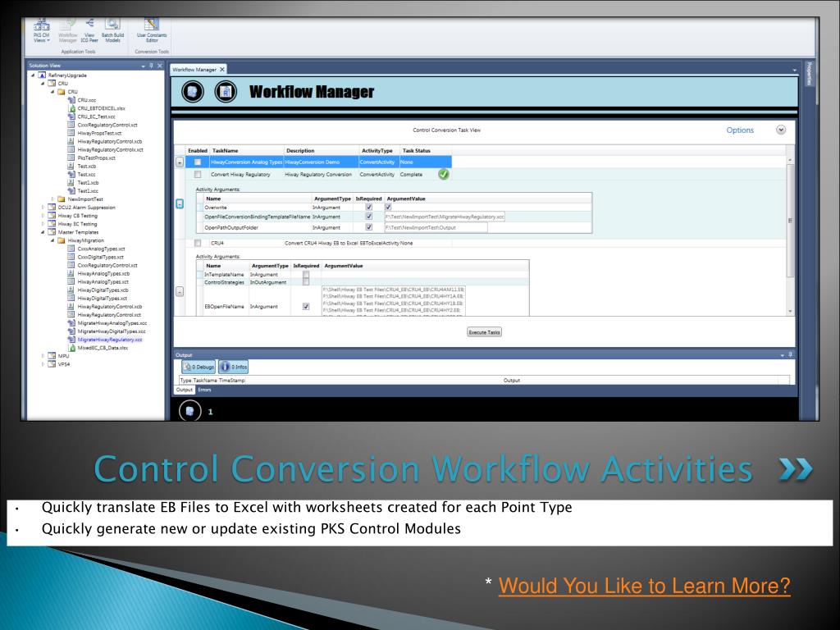Toggle Overwrite IsRequired checkbox

(x=368, y=207)
